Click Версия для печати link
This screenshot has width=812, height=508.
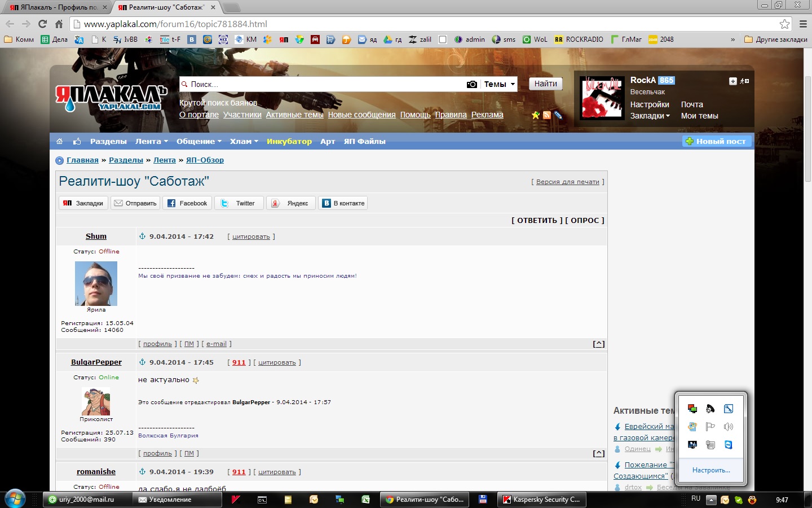coord(568,182)
